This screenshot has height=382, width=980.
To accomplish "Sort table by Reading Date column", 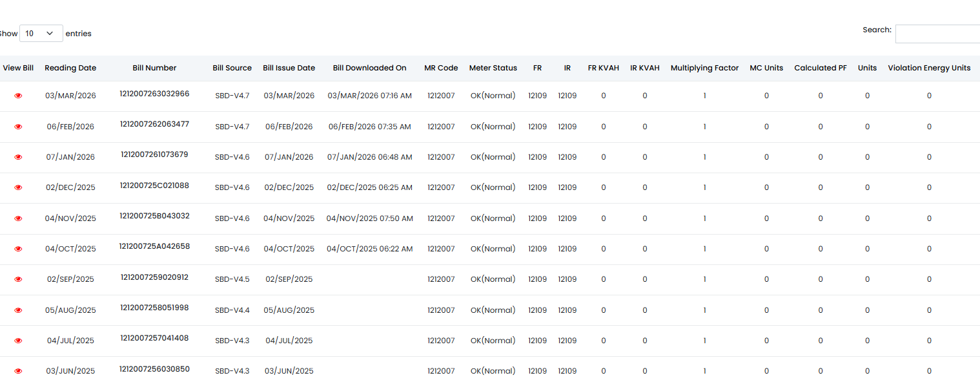I will 70,68.
